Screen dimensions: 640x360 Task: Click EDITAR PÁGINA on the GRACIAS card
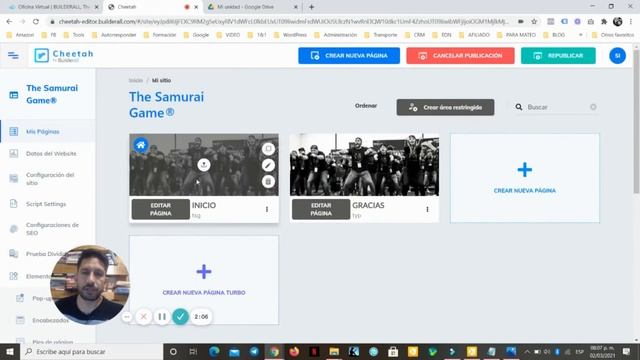321,209
